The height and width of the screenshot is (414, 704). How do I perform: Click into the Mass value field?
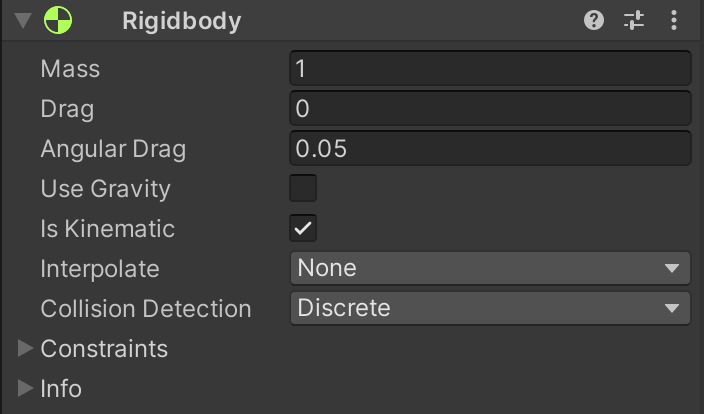click(x=490, y=68)
